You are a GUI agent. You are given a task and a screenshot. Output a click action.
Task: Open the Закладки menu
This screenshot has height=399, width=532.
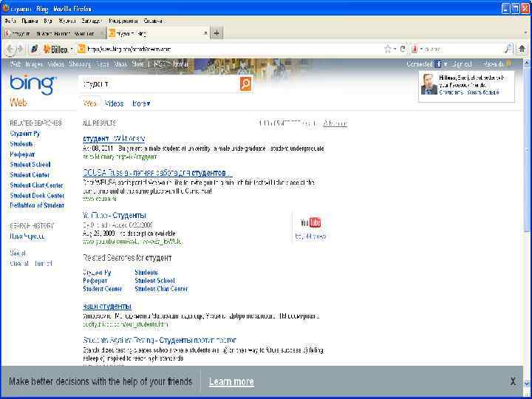click(92, 21)
